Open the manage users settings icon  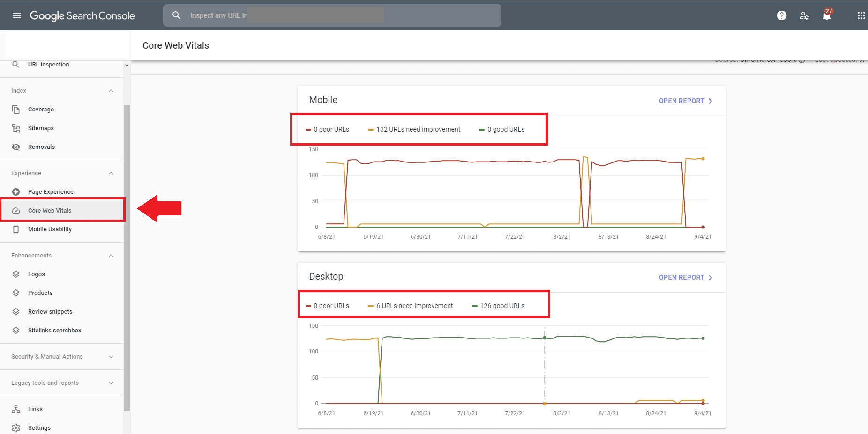coord(804,15)
